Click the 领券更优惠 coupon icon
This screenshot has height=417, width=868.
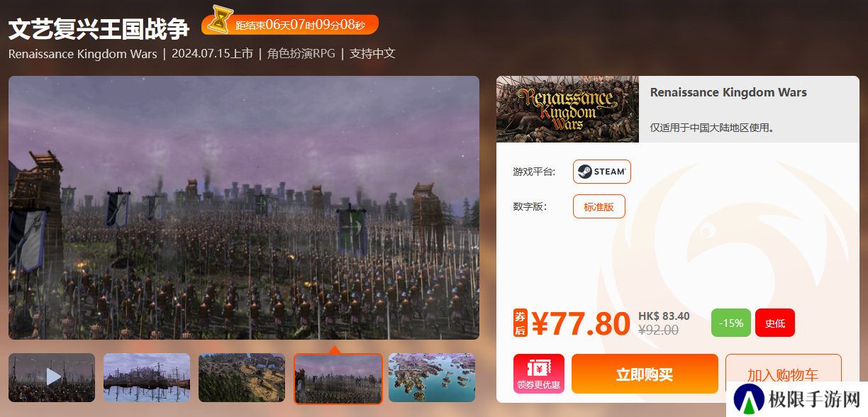click(539, 374)
